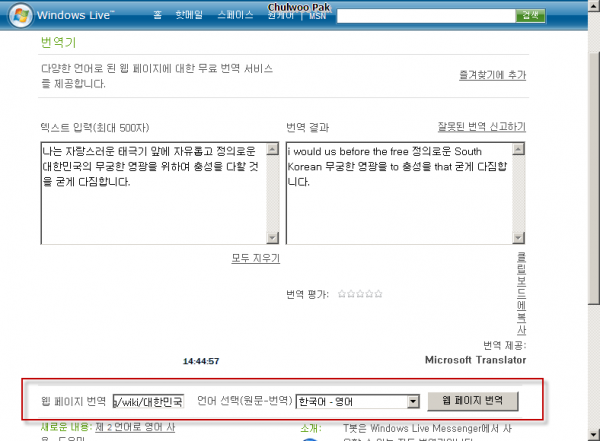Screen dimensions: 600x441
Task: Click the green 검색 search button
Action: coord(530,16)
